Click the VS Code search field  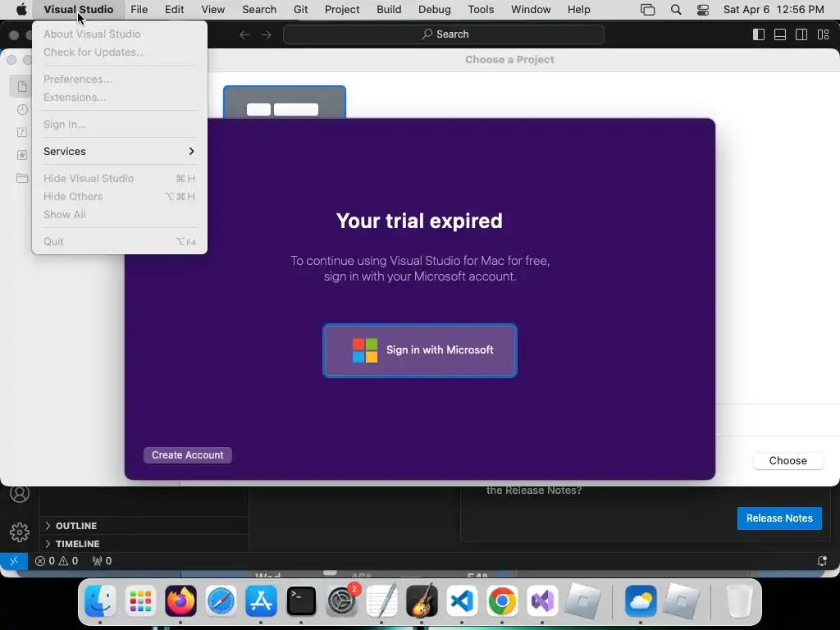[444, 34]
